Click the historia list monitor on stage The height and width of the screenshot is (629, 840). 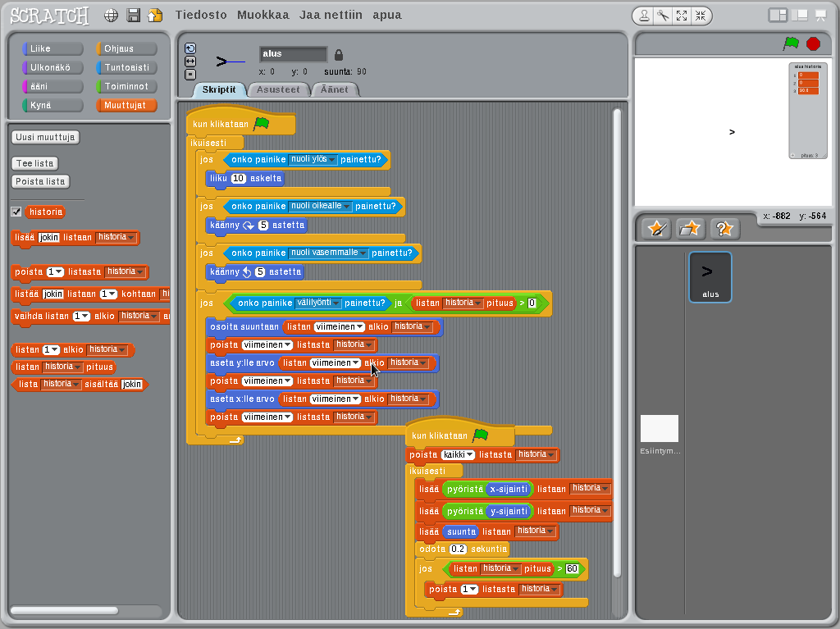coord(808,111)
